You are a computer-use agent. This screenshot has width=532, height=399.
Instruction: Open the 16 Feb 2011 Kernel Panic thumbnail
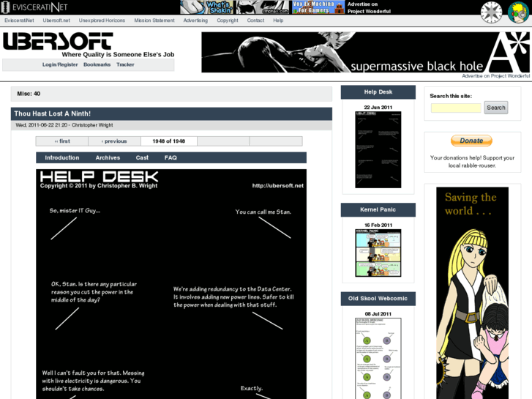click(x=378, y=253)
